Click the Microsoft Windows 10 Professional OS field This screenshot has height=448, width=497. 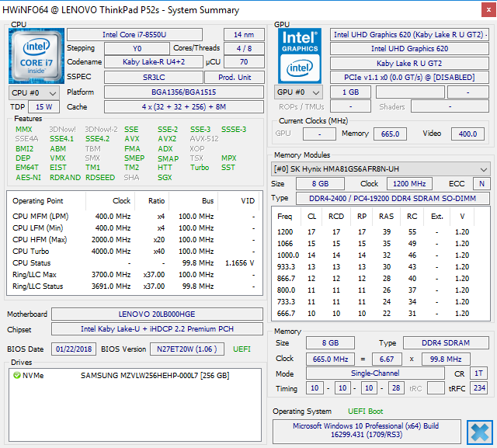point(367,430)
